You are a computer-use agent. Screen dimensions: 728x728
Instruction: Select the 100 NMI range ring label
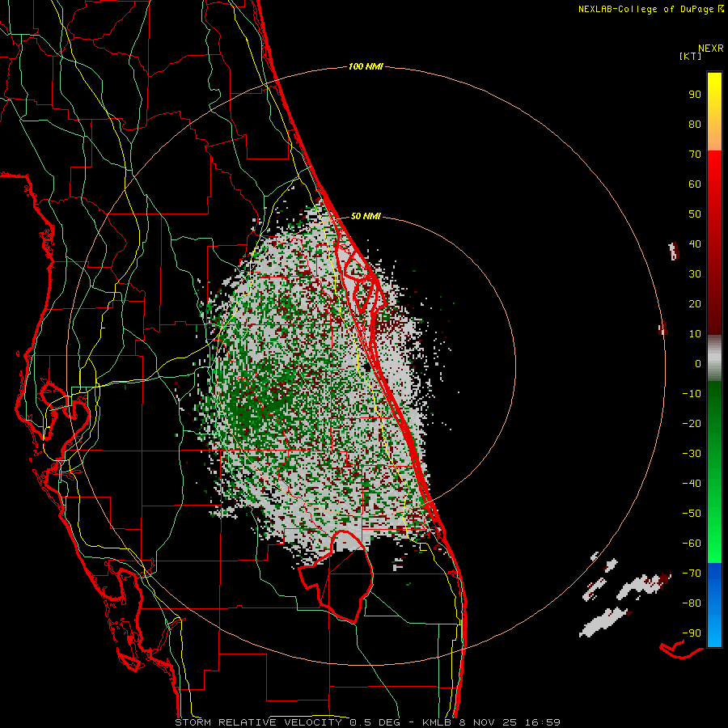[x=366, y=66]
